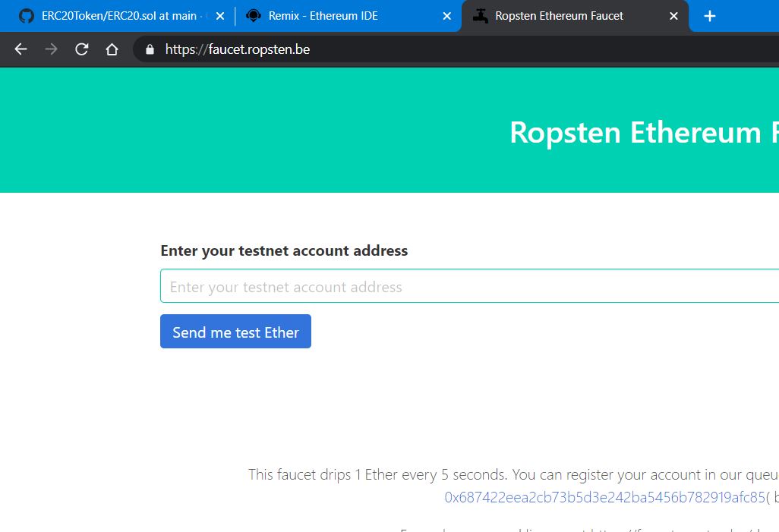The image size is (779, 532).
Task: Open the 0x687422eea2cb... address link
Action: (x=604, y=497)
